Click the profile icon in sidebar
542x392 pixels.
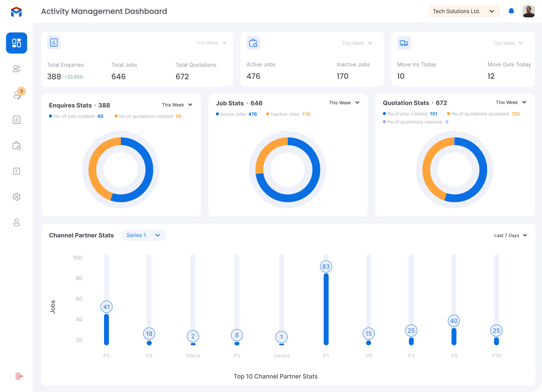tap(16, 222)
